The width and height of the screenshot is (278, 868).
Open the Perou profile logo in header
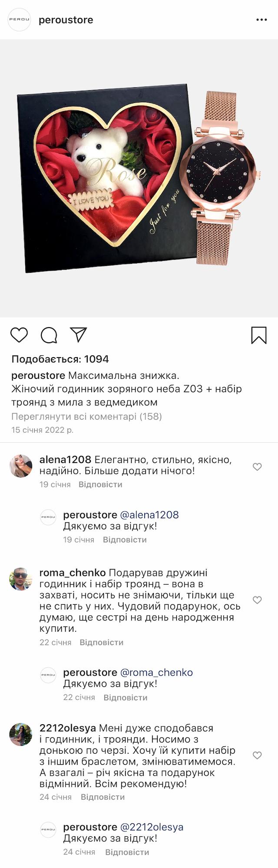click(x=20, y=20)
